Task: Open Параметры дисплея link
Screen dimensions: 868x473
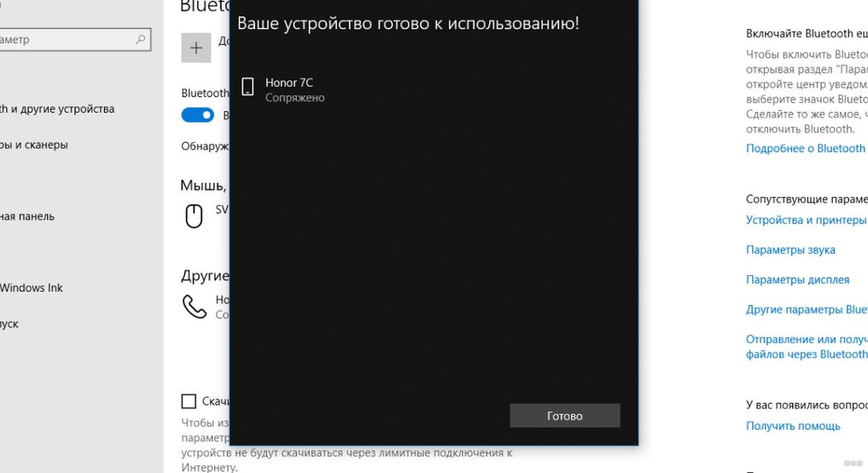Action: [798, 280]
